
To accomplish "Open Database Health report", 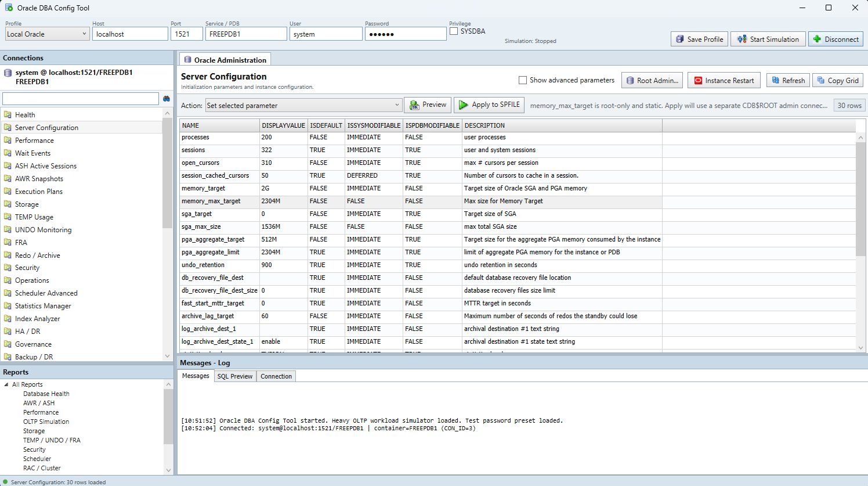I will click(46, 394).
